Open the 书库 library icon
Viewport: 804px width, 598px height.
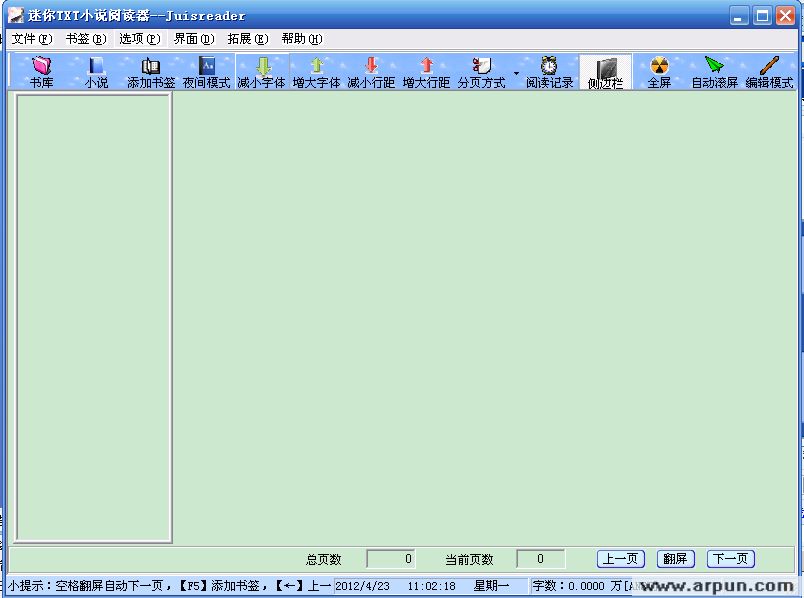(x=41, y=72)
